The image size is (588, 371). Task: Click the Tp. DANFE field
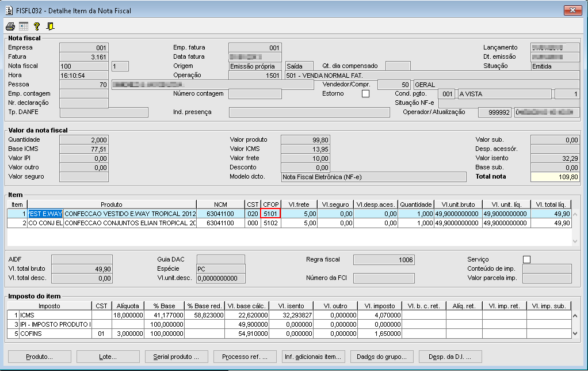(104, 112)
